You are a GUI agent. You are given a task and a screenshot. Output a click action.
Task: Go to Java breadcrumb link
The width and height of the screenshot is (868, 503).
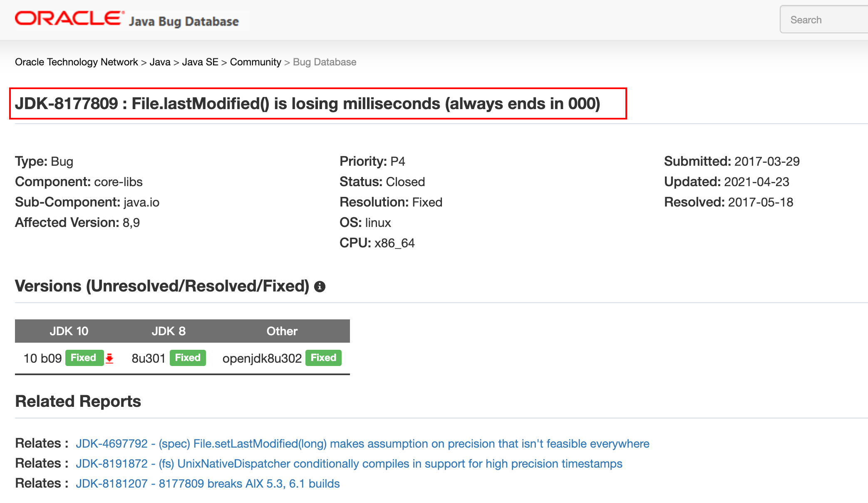point(160,62)
